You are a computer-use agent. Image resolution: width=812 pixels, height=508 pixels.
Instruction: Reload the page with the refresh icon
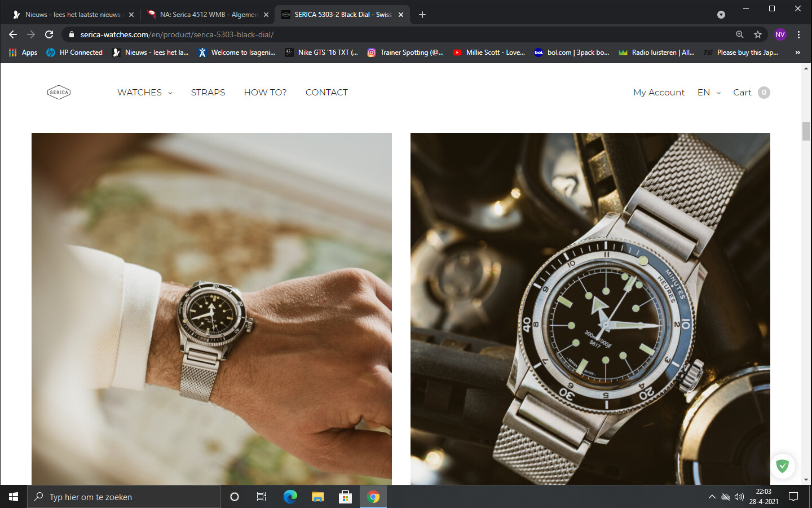[49, 34]
